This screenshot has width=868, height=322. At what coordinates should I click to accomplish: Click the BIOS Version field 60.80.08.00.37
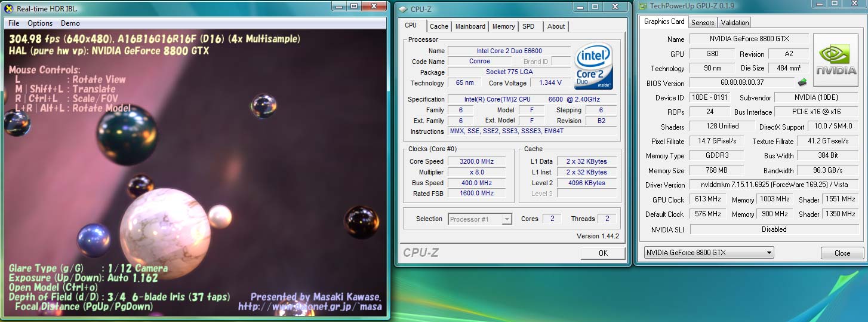(x=742, y=82)
